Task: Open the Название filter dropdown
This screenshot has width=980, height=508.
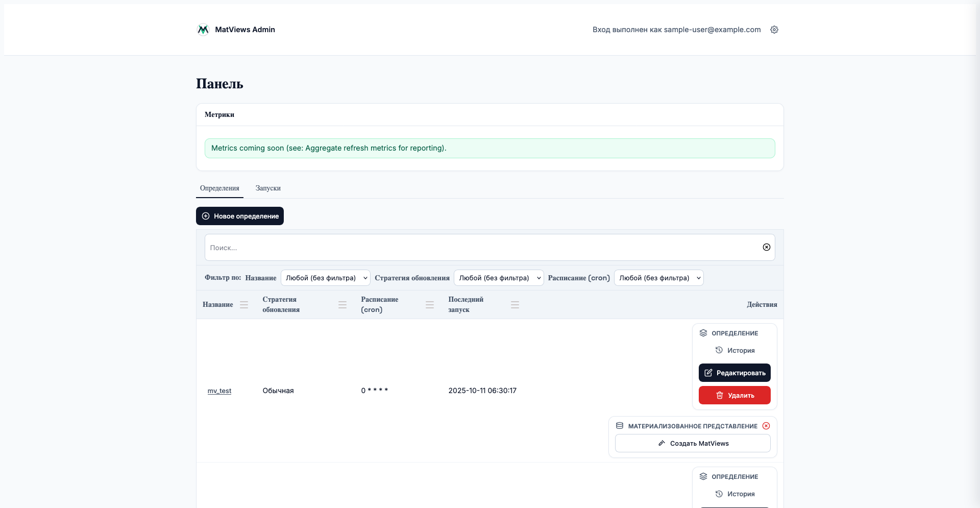Action: (x=325, y=278)
